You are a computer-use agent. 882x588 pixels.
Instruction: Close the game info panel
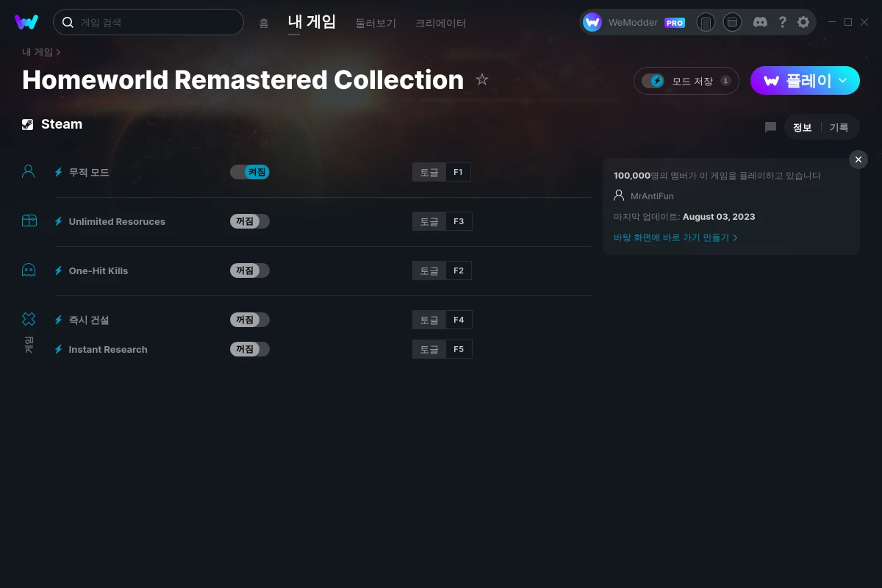[858, 159]
